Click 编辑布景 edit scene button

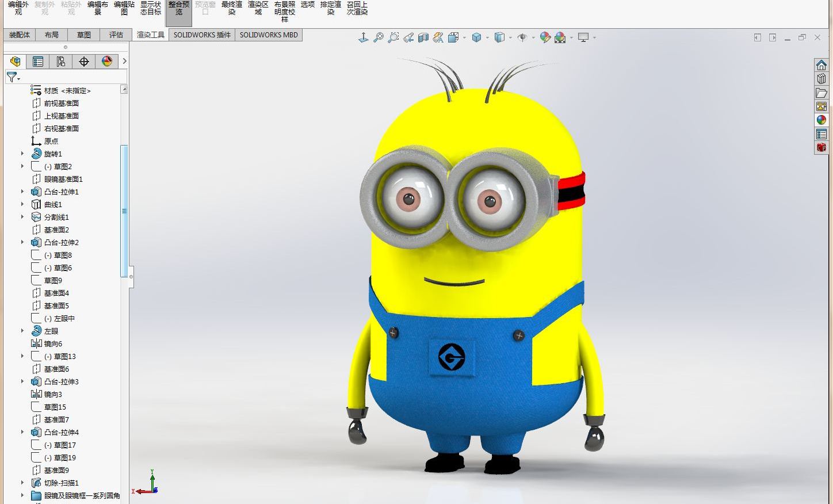98,8
